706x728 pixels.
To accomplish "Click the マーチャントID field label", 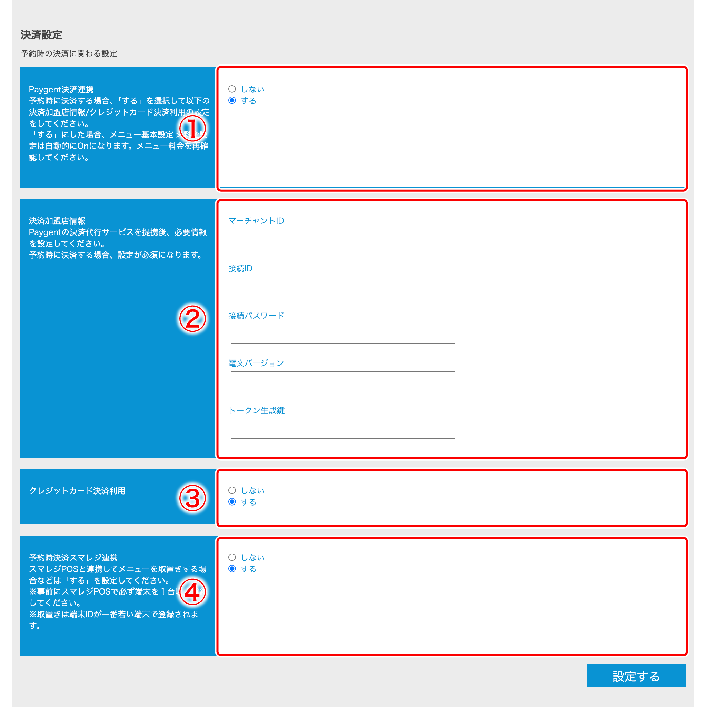I will (257, 220).
